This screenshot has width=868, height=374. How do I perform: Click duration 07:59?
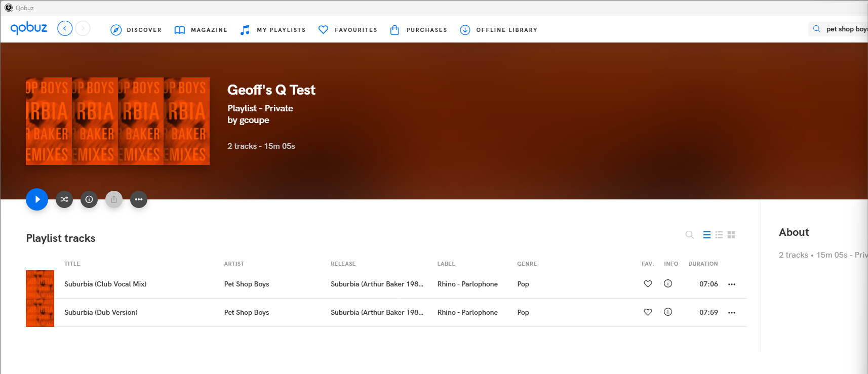point(708,312)
